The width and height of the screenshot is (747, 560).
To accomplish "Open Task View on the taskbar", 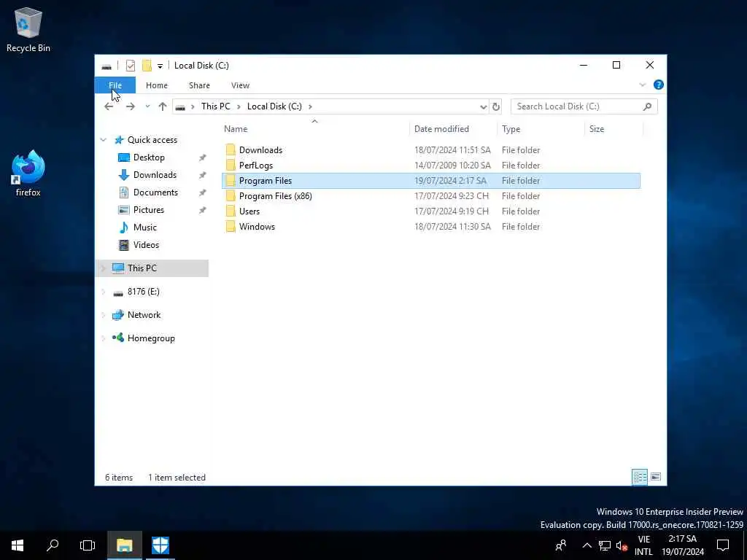I will pos(88,545).
